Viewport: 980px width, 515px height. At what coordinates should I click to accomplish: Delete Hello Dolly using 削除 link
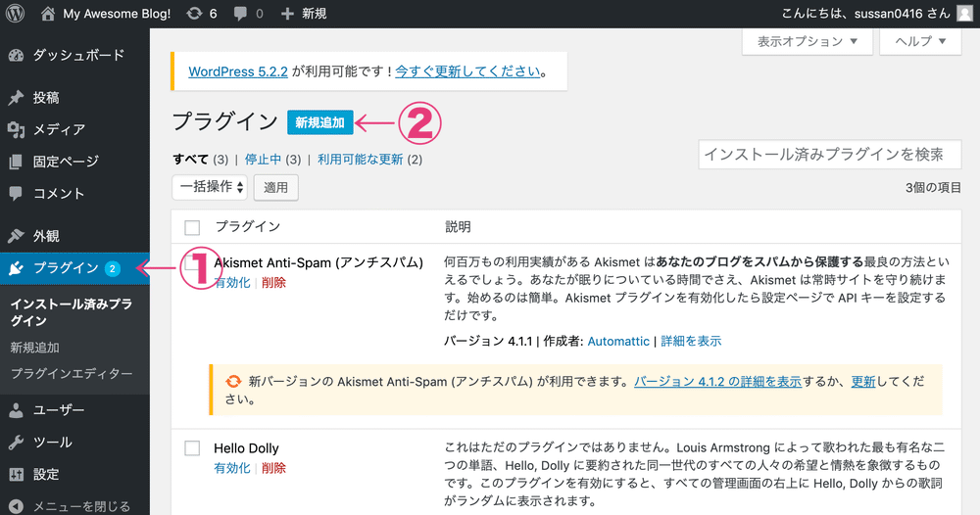tap(273, 468)
